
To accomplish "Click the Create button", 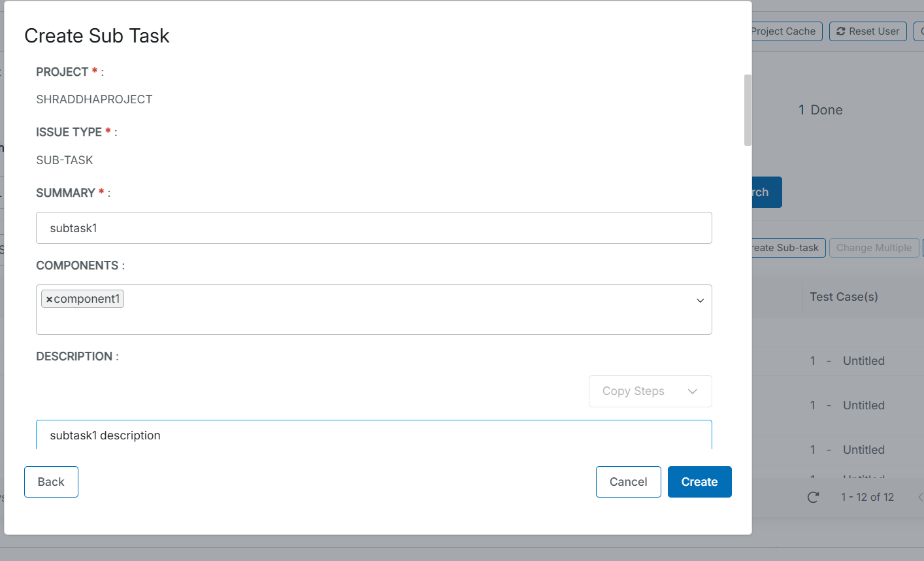I will click(x=699, y=482).
